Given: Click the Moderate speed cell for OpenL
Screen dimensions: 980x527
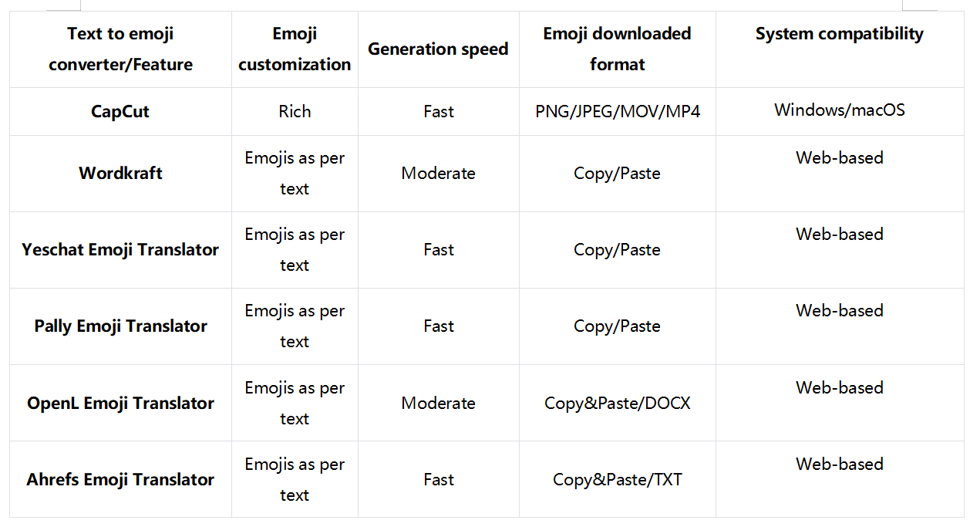Looking at the screenshot, I should pyautogui.click(x=438, y=403).
